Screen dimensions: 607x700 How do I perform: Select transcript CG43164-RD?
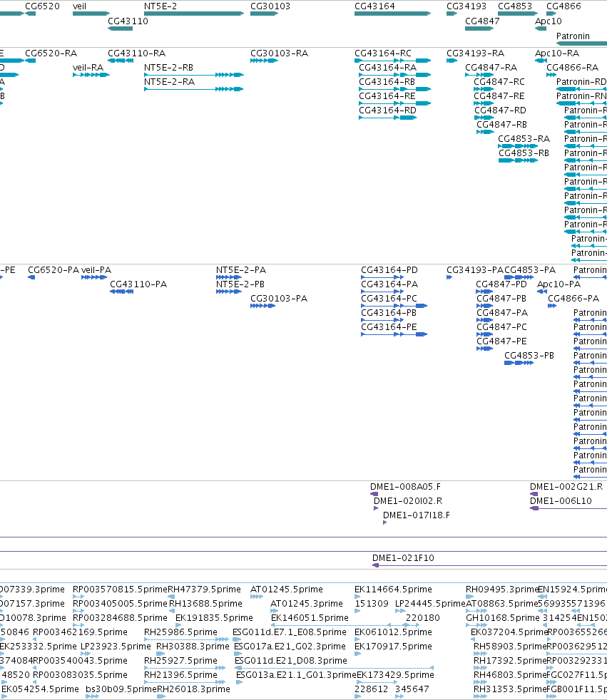click(x=388, y=118)
